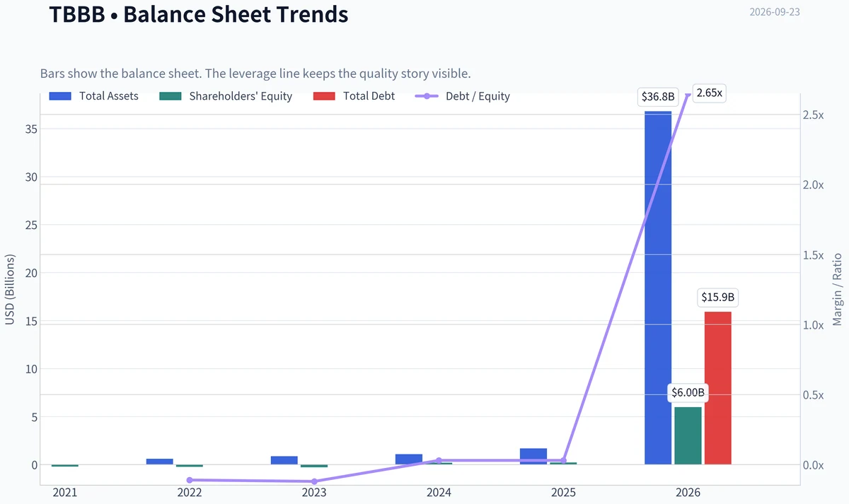Select the 2026 Total Debt red bar

coord(718,388)
